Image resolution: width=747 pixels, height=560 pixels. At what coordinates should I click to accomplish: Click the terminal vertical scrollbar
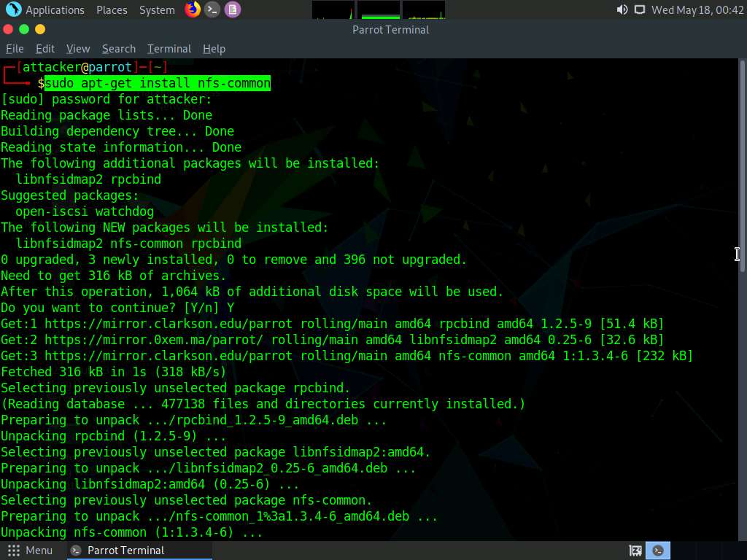[743, 219]
